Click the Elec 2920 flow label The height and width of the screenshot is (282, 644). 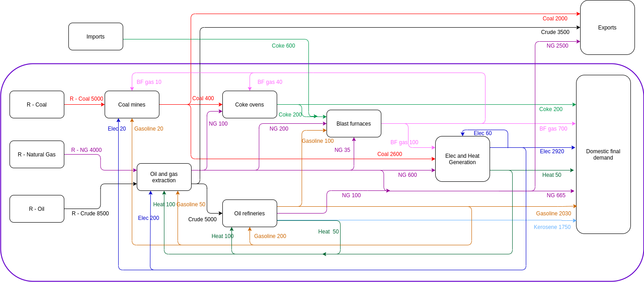[552, 151]
